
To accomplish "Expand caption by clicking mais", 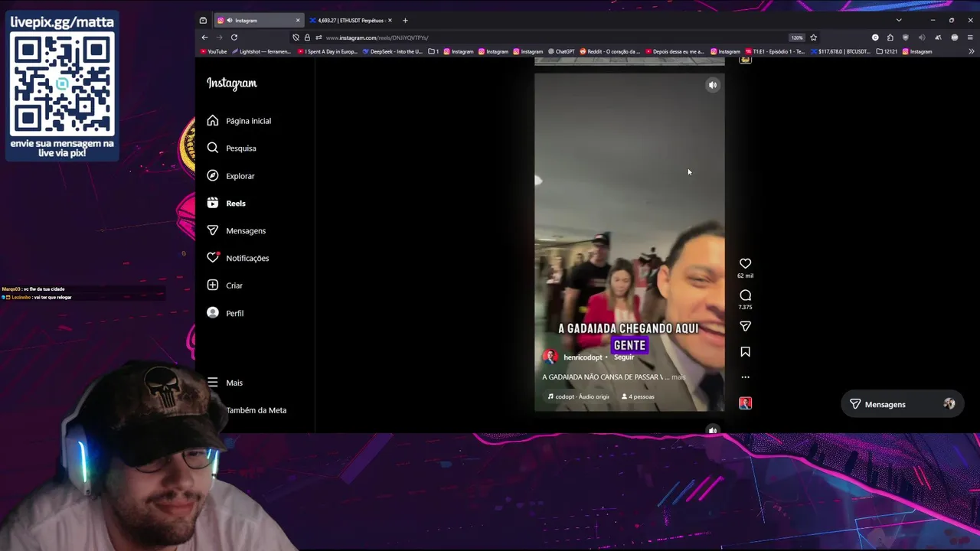I will [x=678, y=377].
